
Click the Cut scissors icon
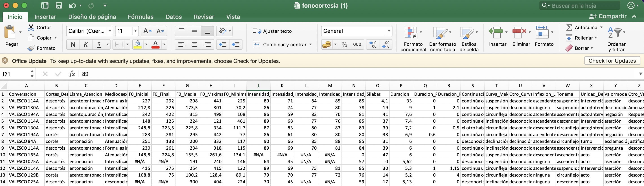(31, 27)
